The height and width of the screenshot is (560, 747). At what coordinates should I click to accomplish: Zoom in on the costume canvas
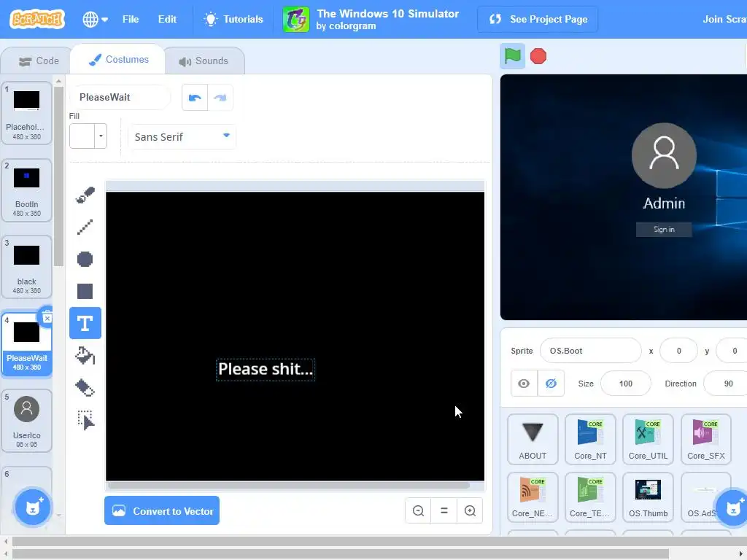click(470, 511)
